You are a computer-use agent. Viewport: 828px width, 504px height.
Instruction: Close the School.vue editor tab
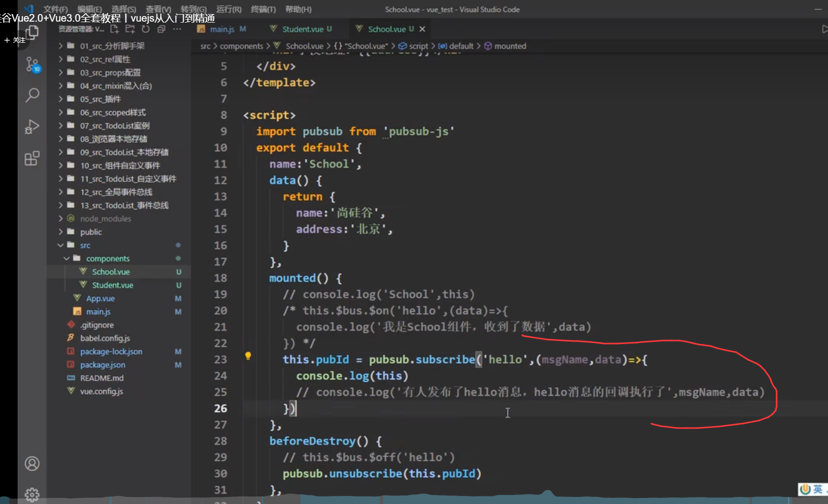point(422,29)
